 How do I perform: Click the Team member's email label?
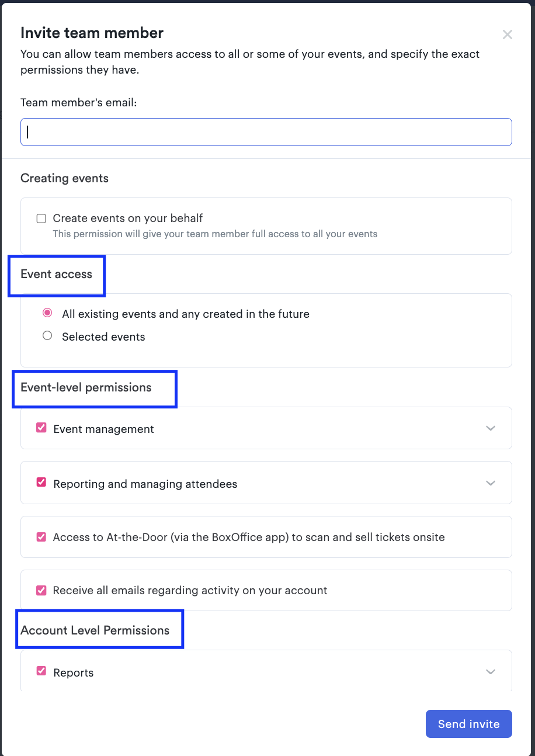(78, 102)
